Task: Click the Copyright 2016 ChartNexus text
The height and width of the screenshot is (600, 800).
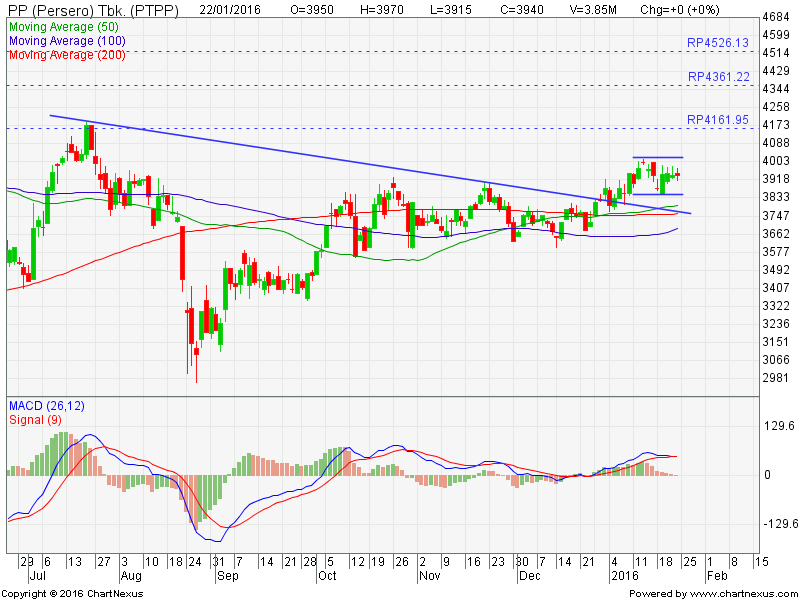Action: point(74,593)
